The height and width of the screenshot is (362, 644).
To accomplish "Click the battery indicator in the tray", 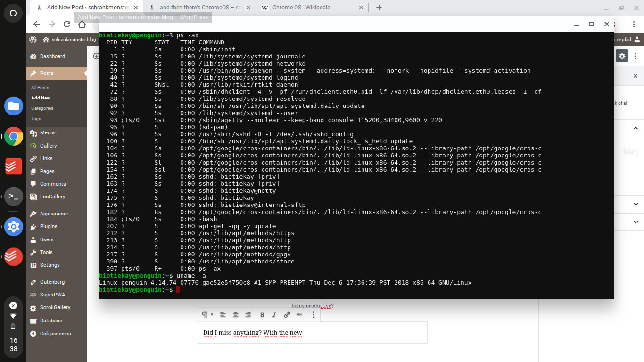I will pyautogui.click(x=13, y=326).
